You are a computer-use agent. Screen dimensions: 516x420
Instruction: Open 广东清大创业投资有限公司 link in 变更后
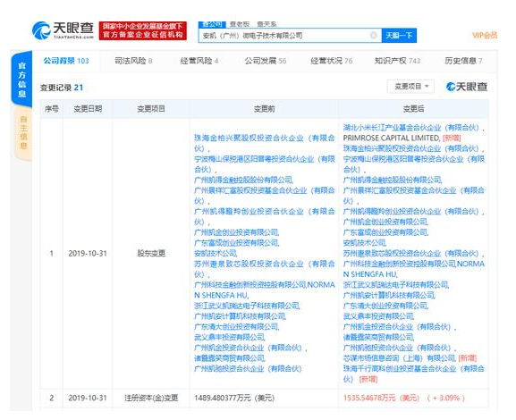point(385,306)
